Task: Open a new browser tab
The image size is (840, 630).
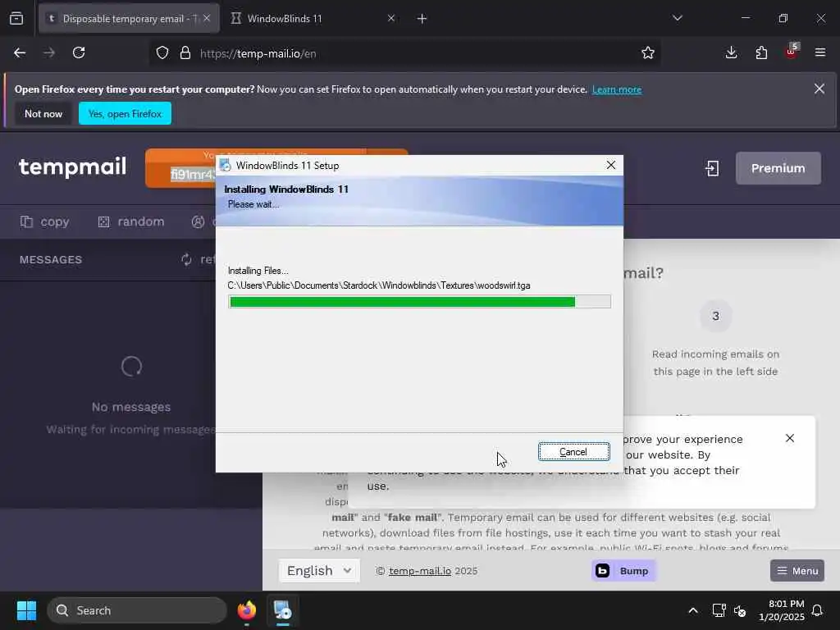Action: pos(422,19)
